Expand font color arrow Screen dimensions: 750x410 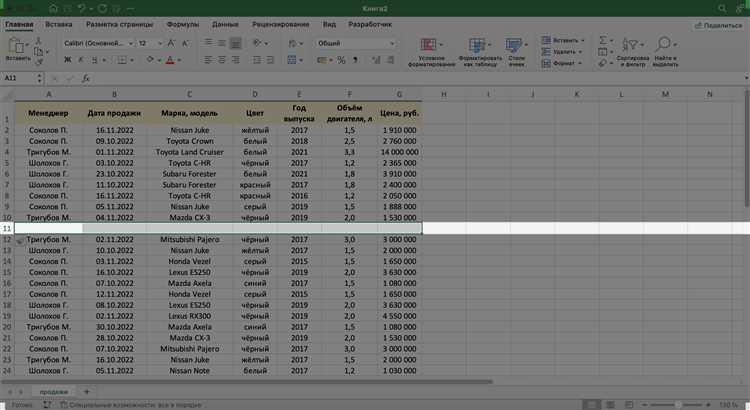click(179, 60)
